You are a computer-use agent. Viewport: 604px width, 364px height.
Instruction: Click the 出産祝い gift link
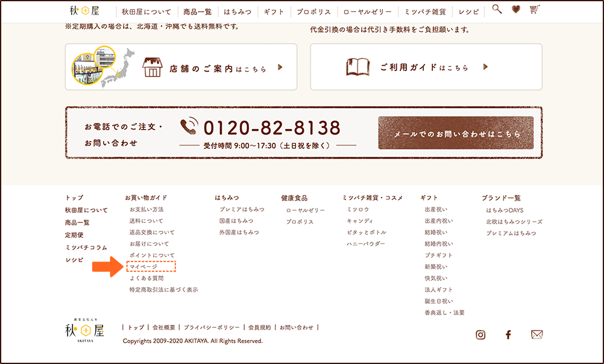436,209
